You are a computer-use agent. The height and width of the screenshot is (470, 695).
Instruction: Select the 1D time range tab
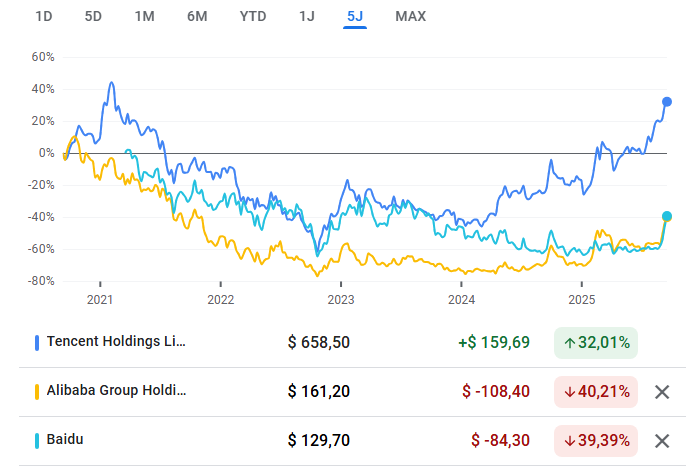point(45,16)
